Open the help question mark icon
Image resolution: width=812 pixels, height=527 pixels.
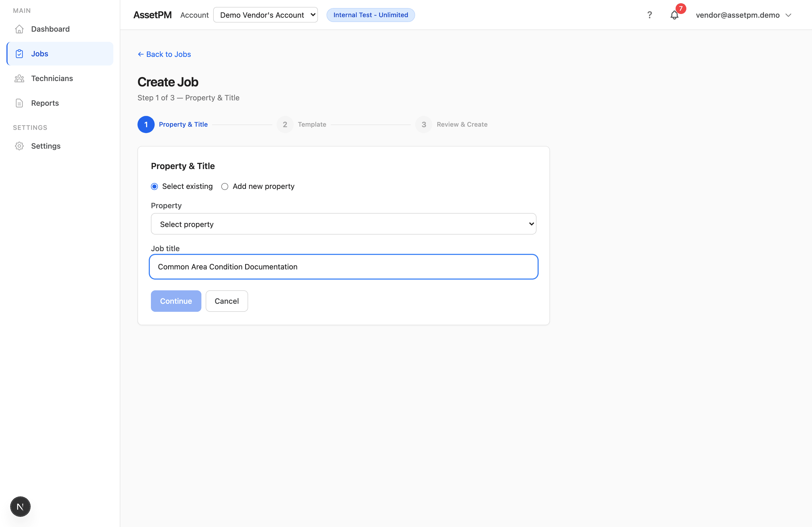pos(650,15)
